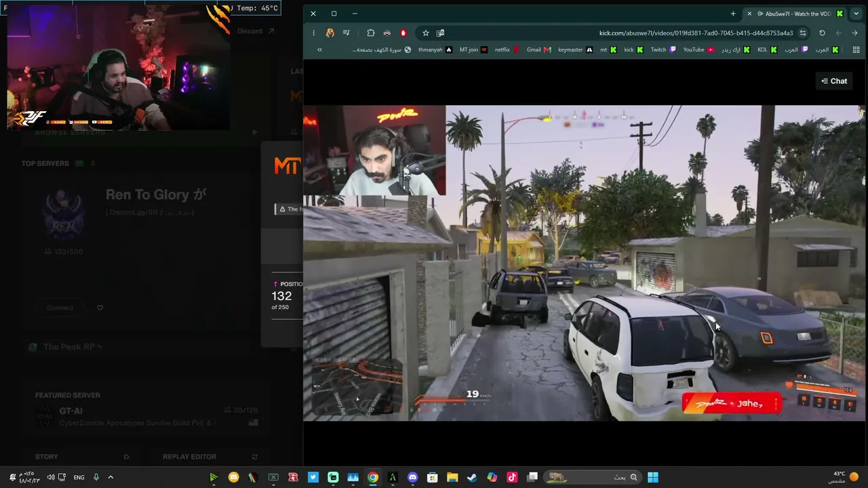The image size is (868, 488).
Task: Favorite Ren To Glory with heart icon
Action: [x=100, y=308]
